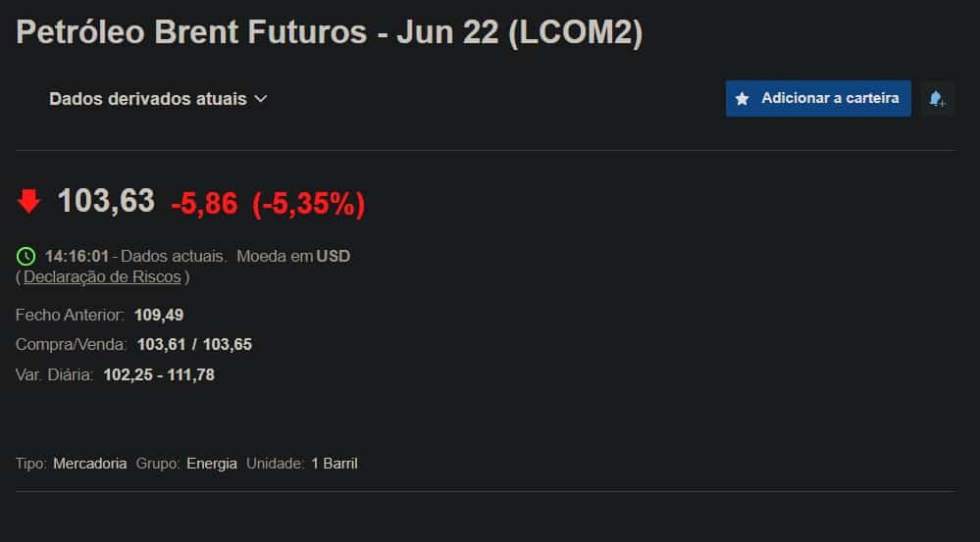The width and height of the screenshot is (980, 542).
Task: Click the red down arrow price indicator
Action: 29,202
